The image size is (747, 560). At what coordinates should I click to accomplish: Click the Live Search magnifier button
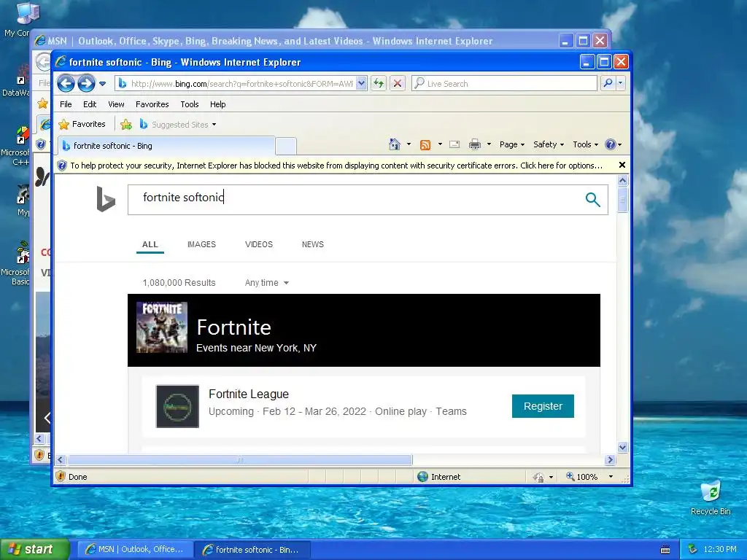tap(608, 83)
